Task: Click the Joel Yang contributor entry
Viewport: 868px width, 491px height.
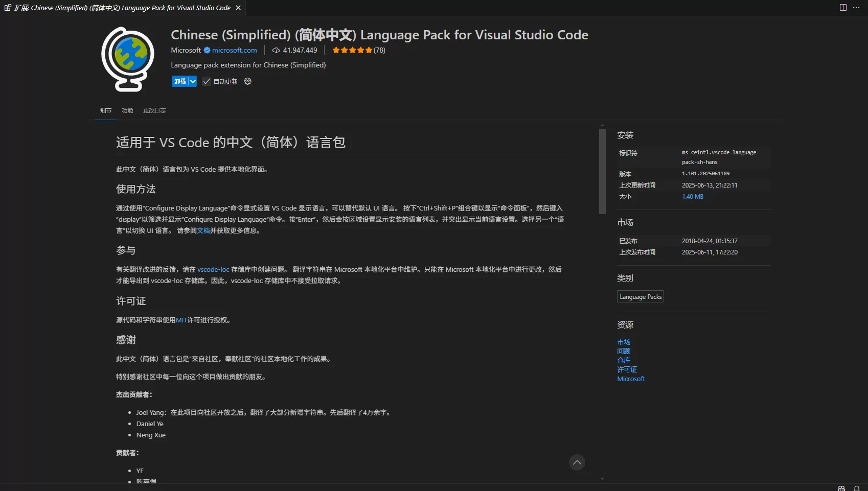Action: 264,412
